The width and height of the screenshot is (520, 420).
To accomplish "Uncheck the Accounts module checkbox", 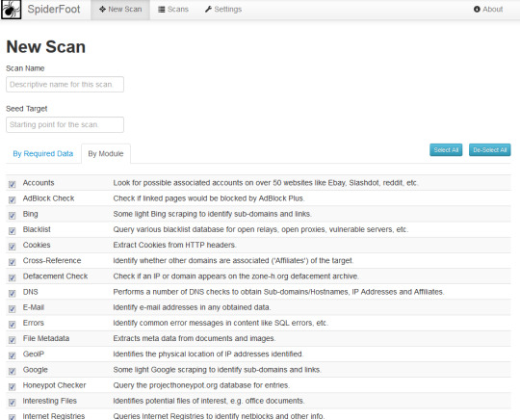I will pos(13,184).
